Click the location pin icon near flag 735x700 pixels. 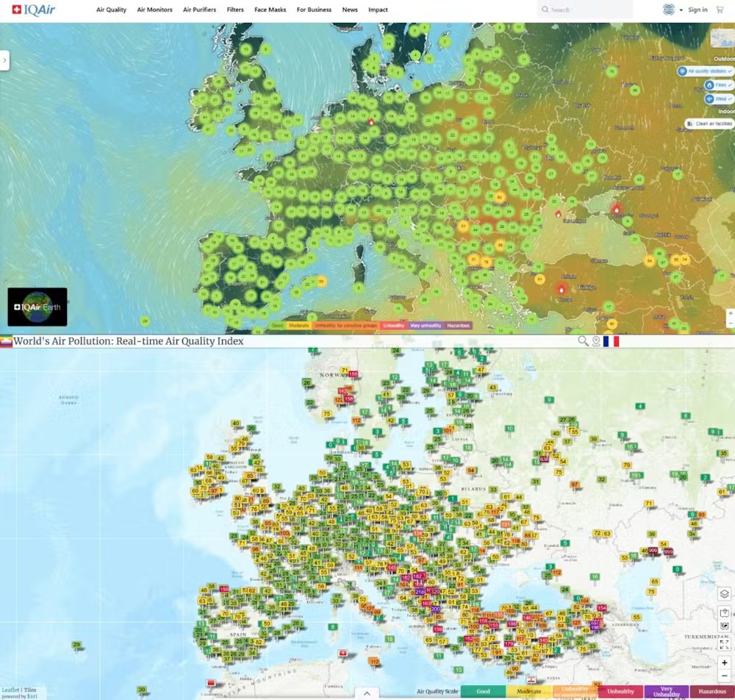click(x=596, y=341)
